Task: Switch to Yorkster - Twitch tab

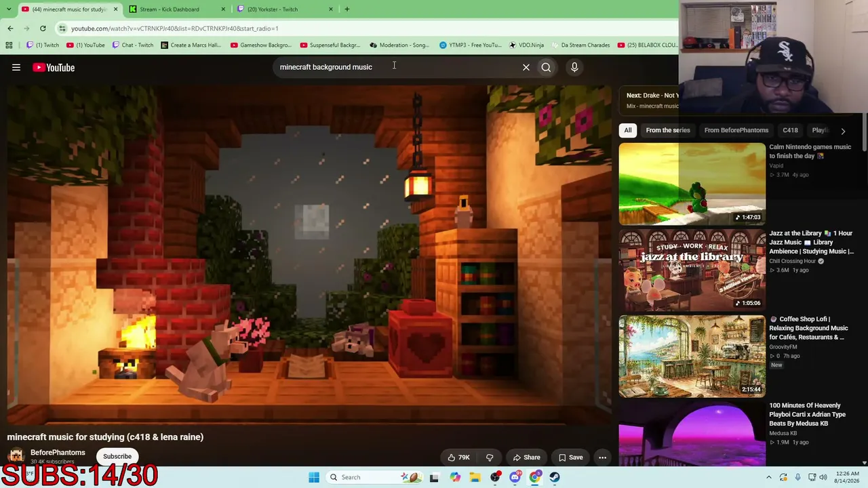Action: click(x=284, y=9)
